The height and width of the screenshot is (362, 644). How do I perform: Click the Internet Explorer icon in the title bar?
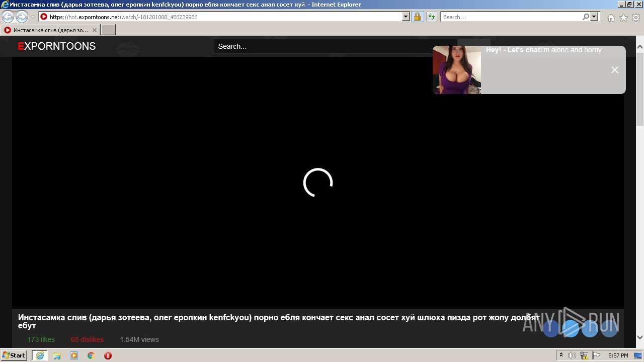(5, 5)
